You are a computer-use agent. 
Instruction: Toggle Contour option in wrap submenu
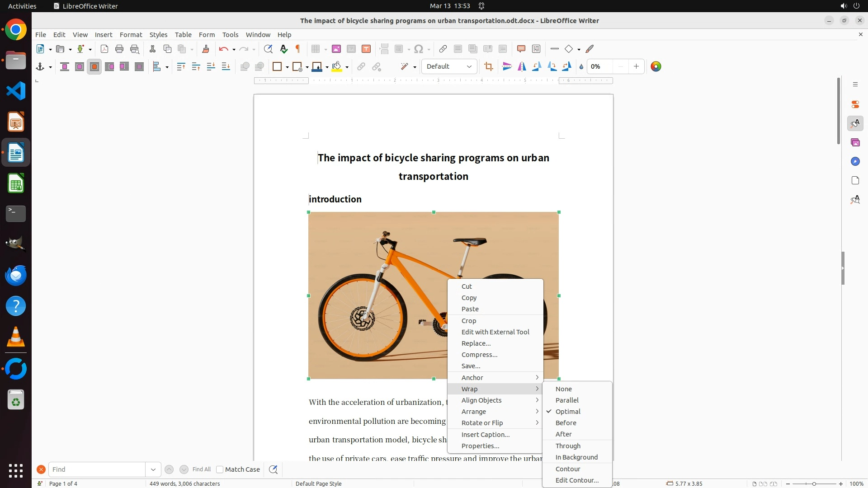568,469
